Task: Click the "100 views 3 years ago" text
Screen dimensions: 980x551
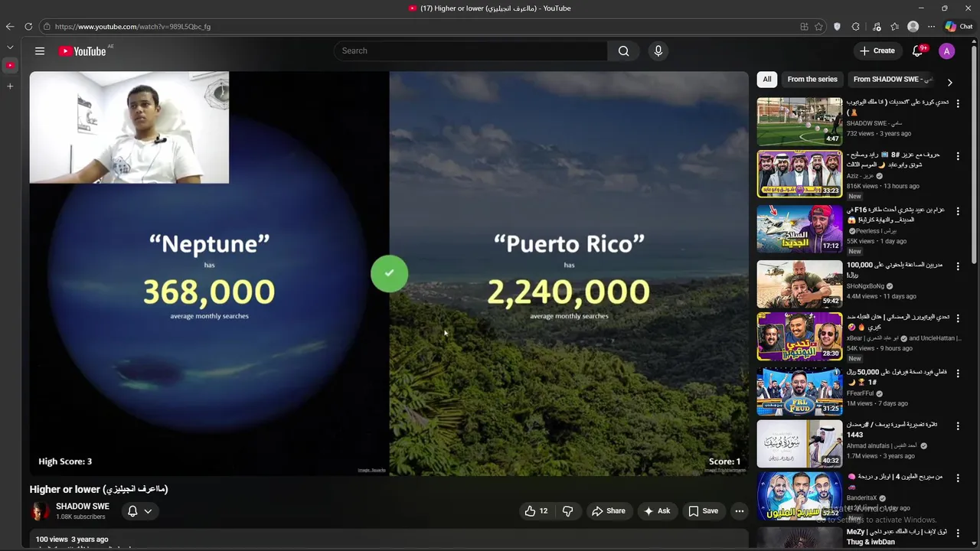Action: click(72, 540)
